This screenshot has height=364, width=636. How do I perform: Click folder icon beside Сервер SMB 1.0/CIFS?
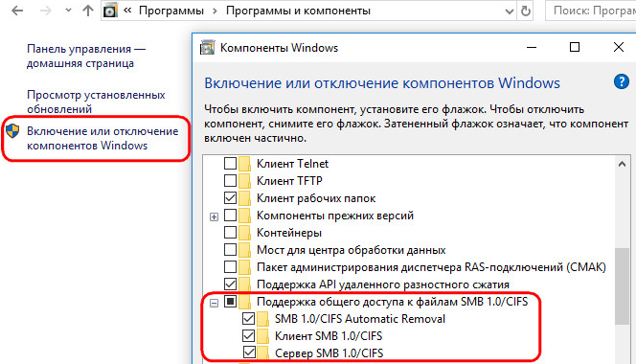click(x=262, y=353)
